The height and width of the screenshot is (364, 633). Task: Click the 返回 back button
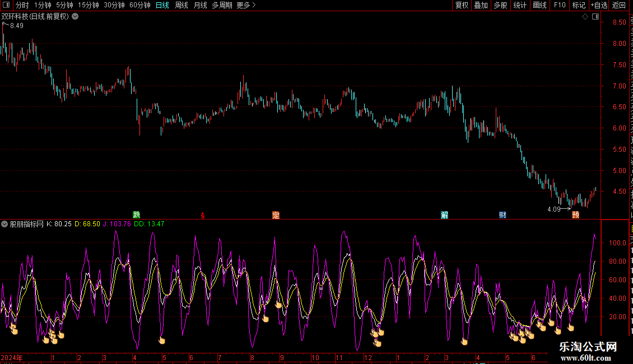point(618,5)
